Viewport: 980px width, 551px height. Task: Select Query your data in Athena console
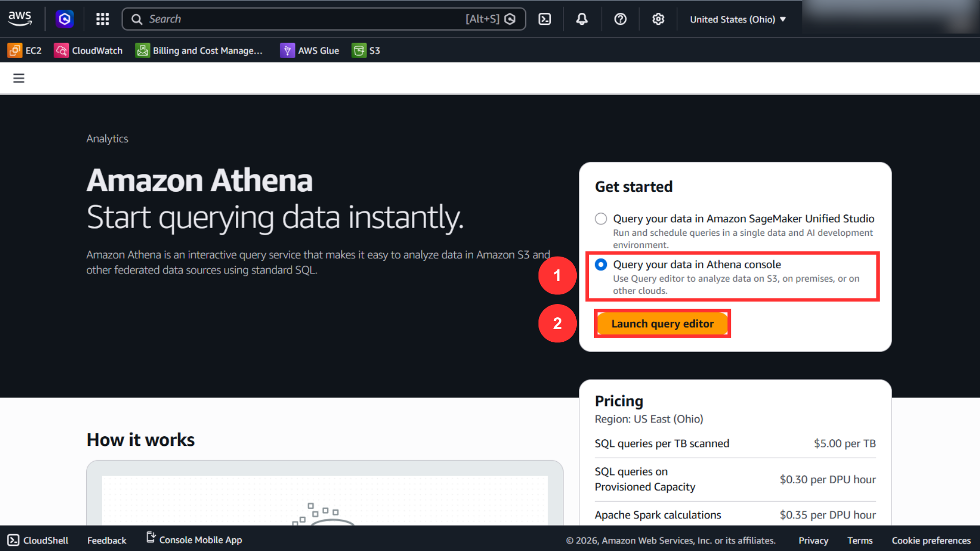(601, 264)
